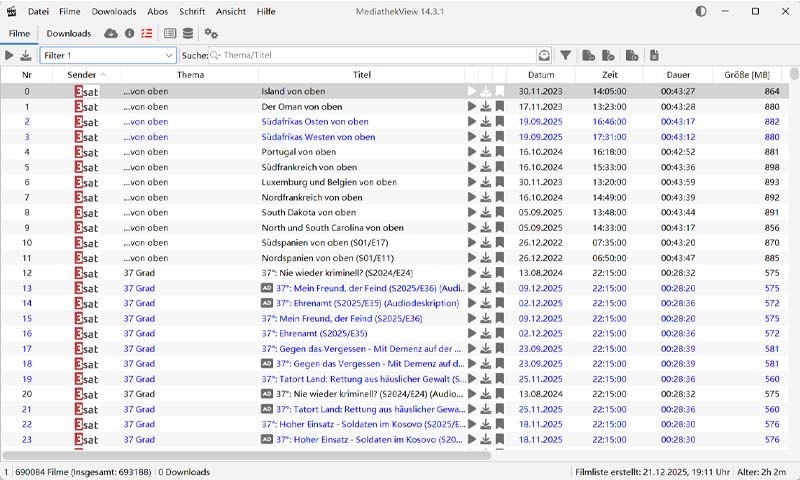
Task: Sort by the Nr column header
Action: [27, 74]
